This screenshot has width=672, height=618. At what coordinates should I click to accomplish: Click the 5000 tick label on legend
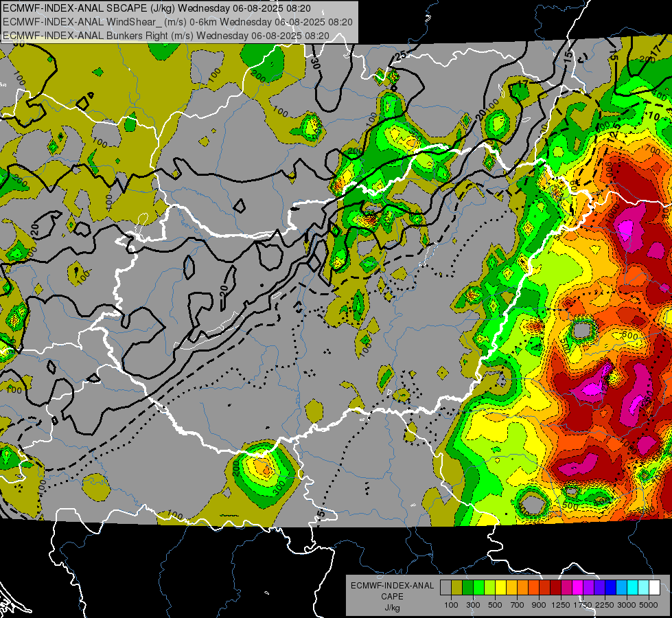coord(649,605)
